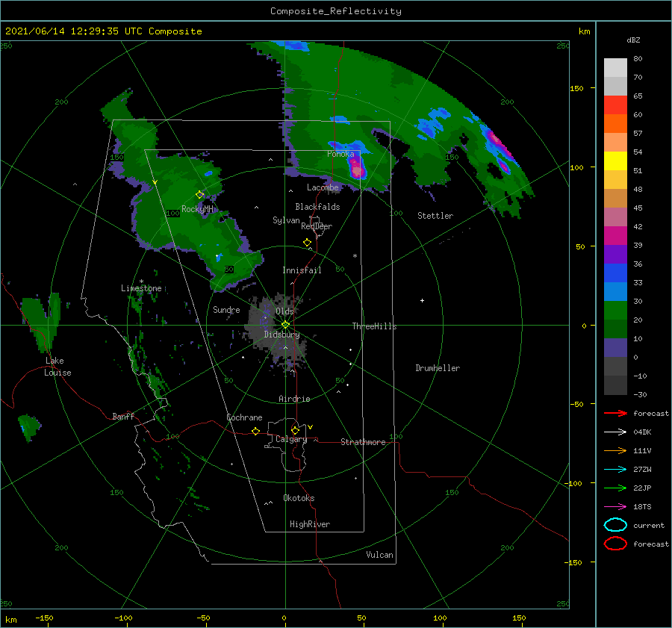The image size is (672, 628).
Task: Click the 65 dBZ red color swatch
Action: click(615, 105)
